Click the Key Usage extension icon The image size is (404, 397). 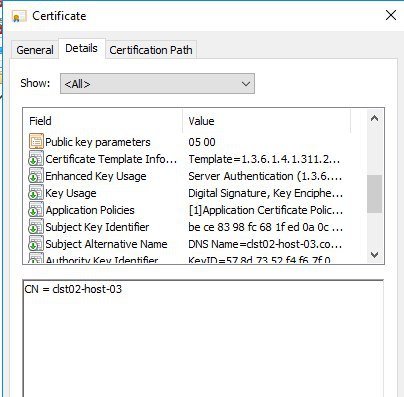(36, 193)
